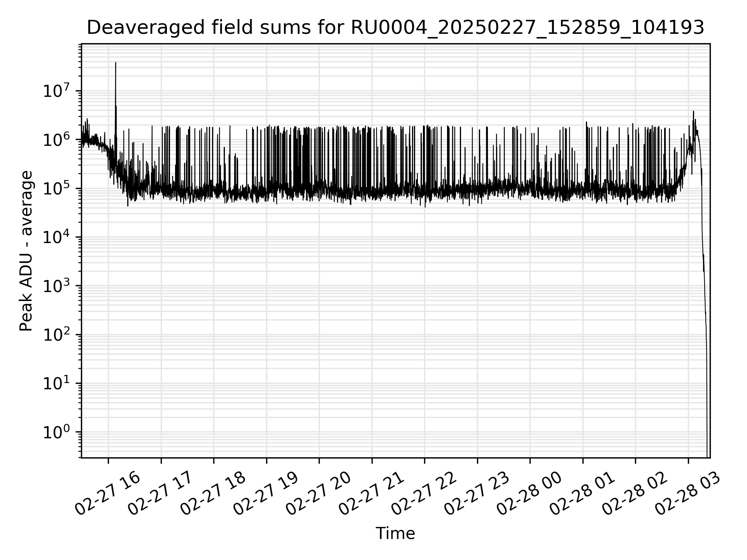Click the x tick label '02-27 17'
Screen dimensions: 747x560
tap(160, 493)
